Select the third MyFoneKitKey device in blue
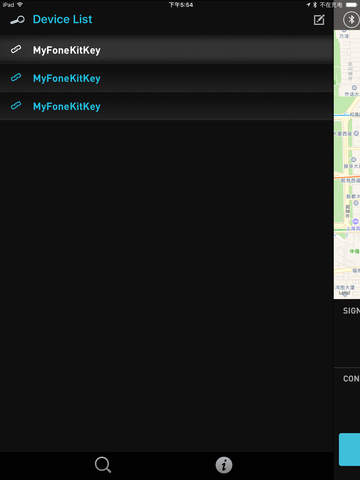 [x=167, y=106]
